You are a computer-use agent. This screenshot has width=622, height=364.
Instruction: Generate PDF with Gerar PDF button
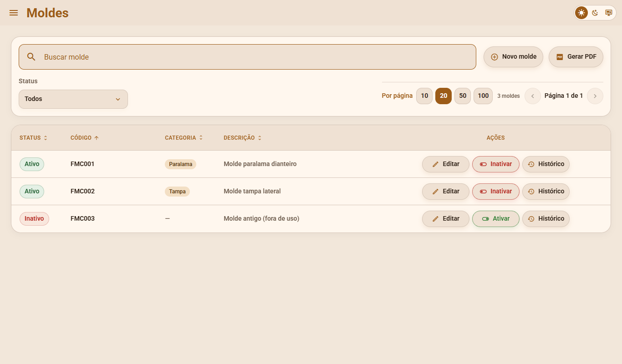click(x=576, y=57)
